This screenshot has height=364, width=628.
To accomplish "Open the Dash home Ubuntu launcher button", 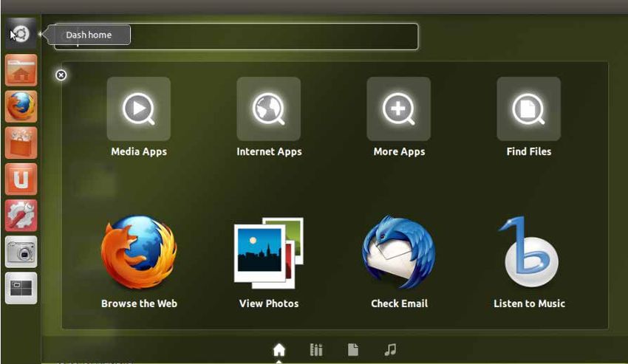I will (x=21, y=34).
